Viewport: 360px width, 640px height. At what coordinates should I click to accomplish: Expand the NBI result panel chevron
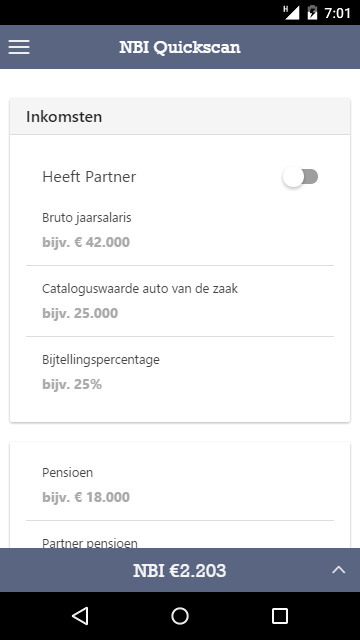point(338,570)
